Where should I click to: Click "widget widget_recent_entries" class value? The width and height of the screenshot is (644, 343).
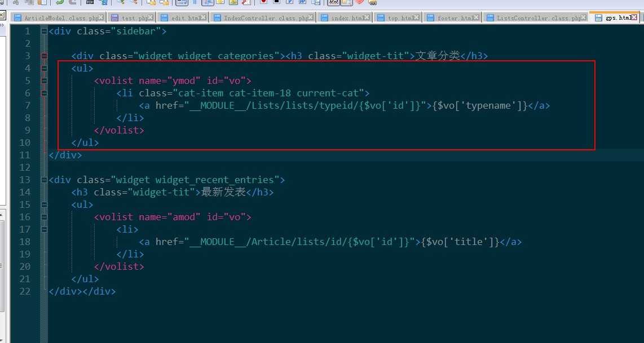(195, 180)
